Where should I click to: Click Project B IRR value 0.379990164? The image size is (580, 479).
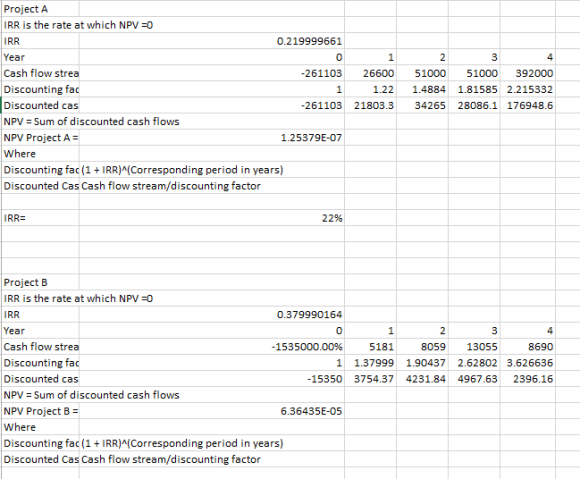(x=212, y=314)
